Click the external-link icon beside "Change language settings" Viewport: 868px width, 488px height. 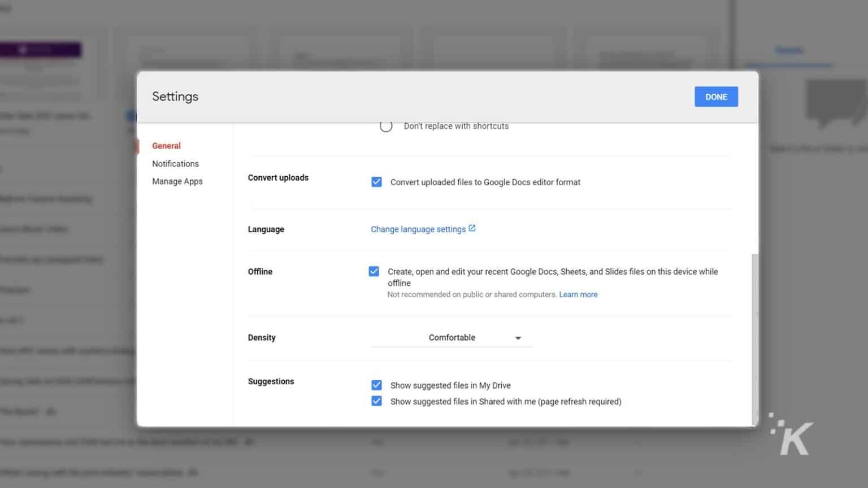pos(472,228)
